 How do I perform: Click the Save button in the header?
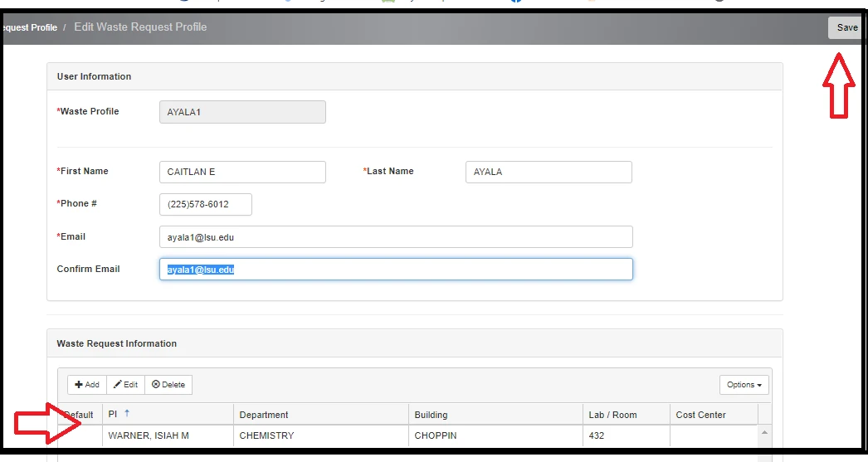[846, 27]
